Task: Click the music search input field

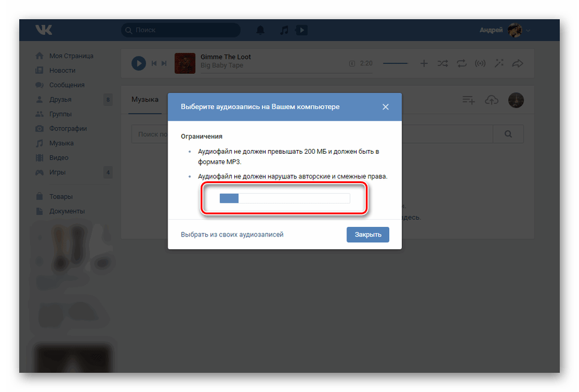Action: [312, 134]
